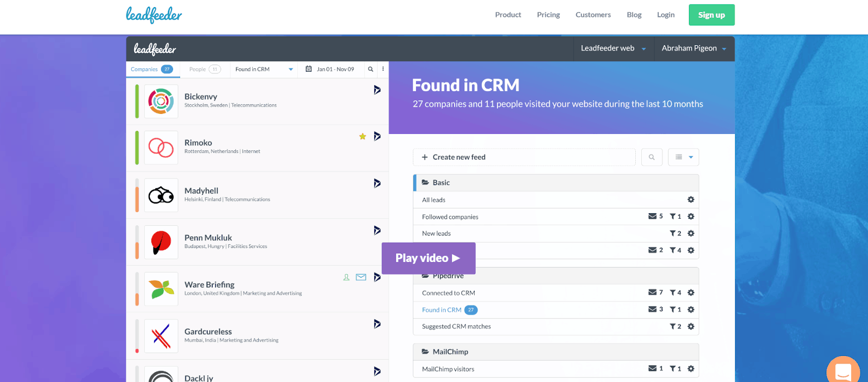Click the green Sign up button
Image resolution: width=868 pixels, height=382 pixels.
click(x=712, y=15)
